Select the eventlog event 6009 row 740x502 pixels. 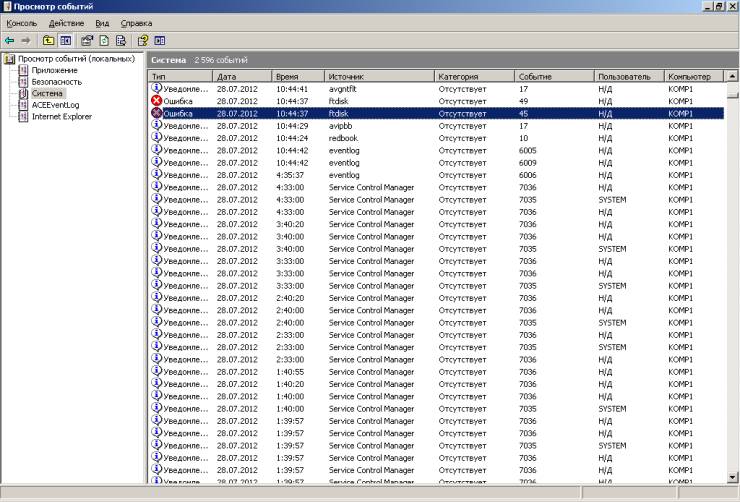click(x=436, y=162)
